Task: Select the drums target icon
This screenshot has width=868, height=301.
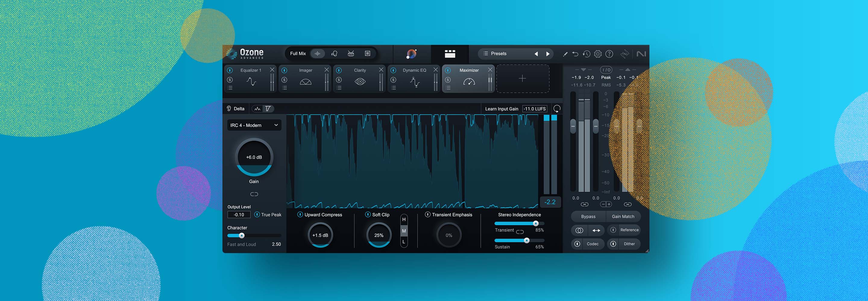Action: [x=351, y=54]
